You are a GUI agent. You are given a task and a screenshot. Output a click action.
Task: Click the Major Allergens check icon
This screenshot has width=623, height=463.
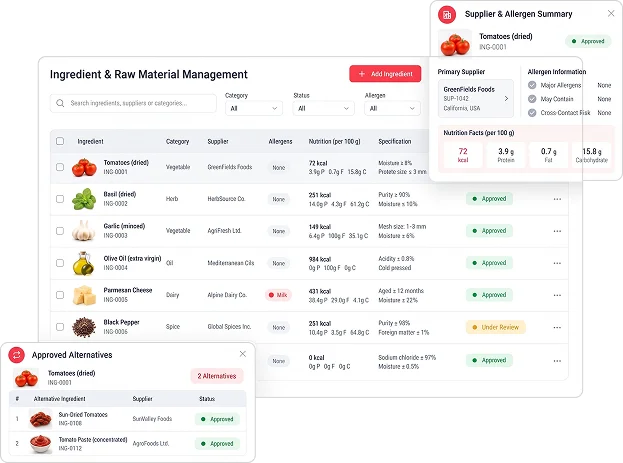pyautogui.click(x=532, y=85)
